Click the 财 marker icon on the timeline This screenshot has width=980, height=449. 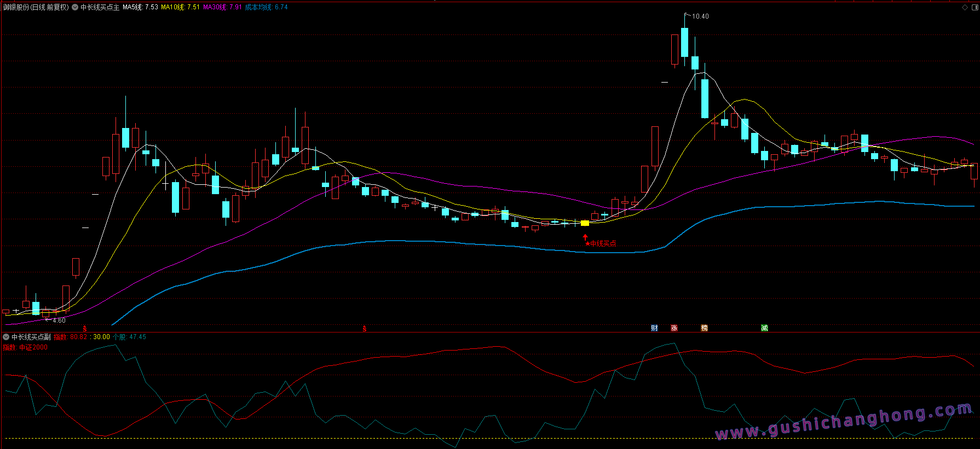(654, 328)
